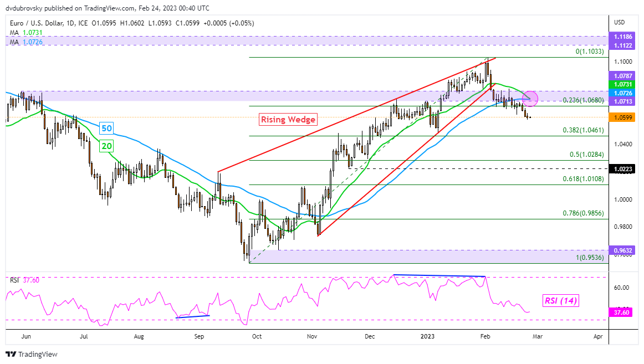Click the 0(1.1033) Fibonacci level label
This screenshot has height=364, width=644.
pyautogui.click(x=590, y=52)
